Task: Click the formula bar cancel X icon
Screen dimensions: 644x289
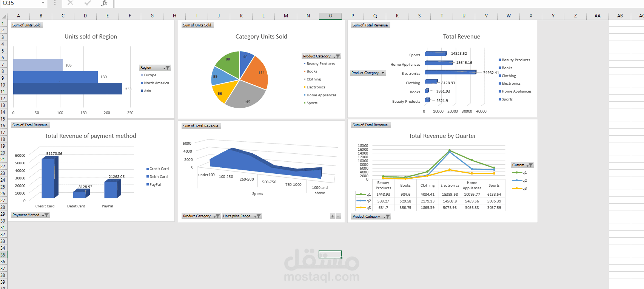Action: coord(70,3)
